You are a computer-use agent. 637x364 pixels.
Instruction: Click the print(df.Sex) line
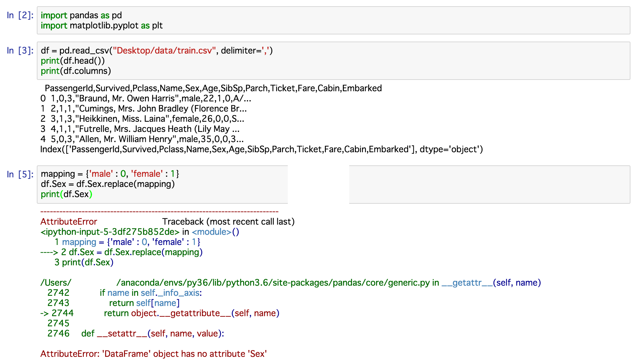(66, 194)
